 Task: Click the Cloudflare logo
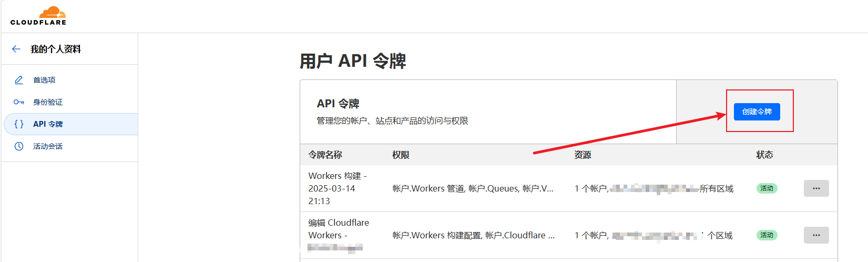point(38,16)
